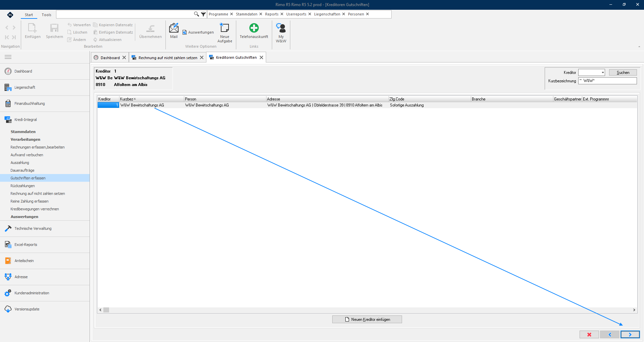Viewport: 644px width, 342px height.
Task: Open the Mail icon in ribbon
Action: pyautogui.click(x=174, y=31)
